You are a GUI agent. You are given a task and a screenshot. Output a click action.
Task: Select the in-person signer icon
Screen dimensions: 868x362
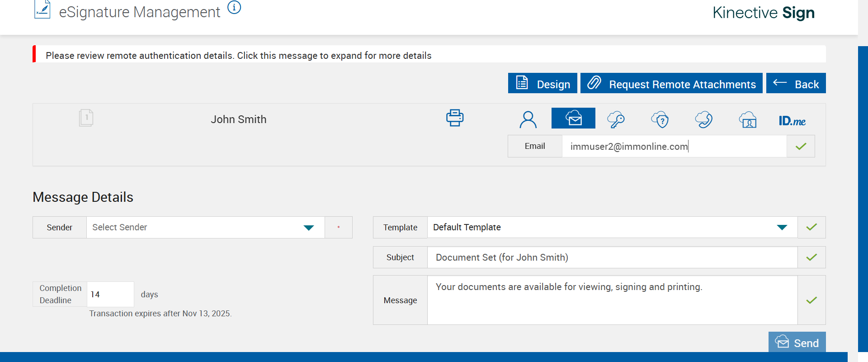pyautogui.click(x=528, y=119)
